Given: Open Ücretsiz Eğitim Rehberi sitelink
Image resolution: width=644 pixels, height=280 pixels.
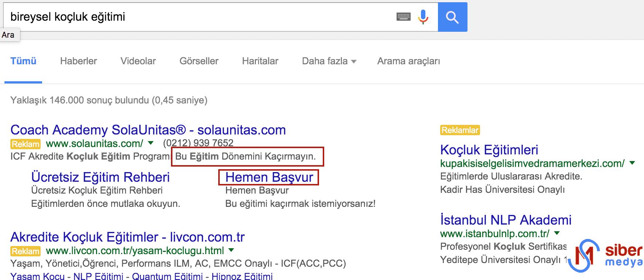Looking at the screenshot, I should pyautogui.click(x=100, y=177).
